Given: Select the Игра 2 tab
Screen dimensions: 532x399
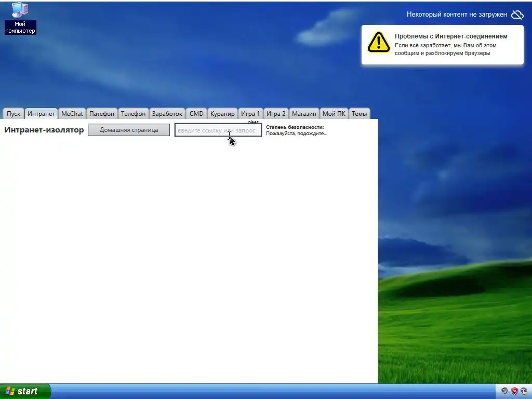Looking at the screenshot, I should coord(276,114).
